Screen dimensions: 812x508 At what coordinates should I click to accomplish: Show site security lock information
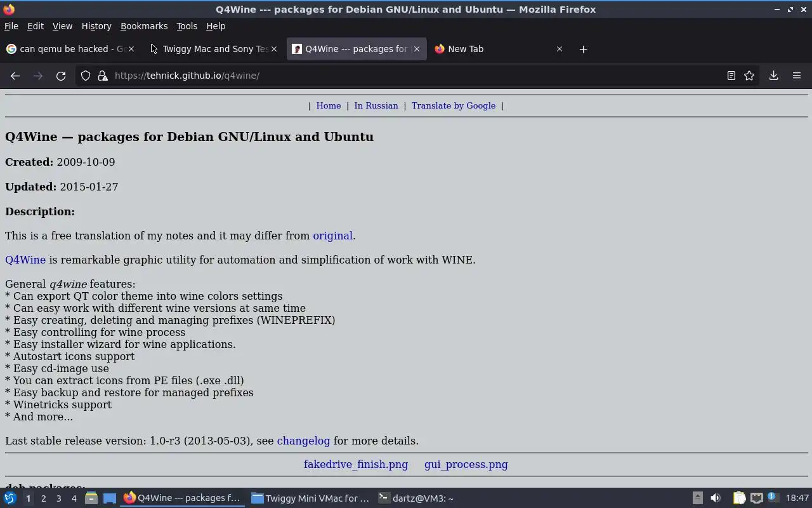coord(103,76)
